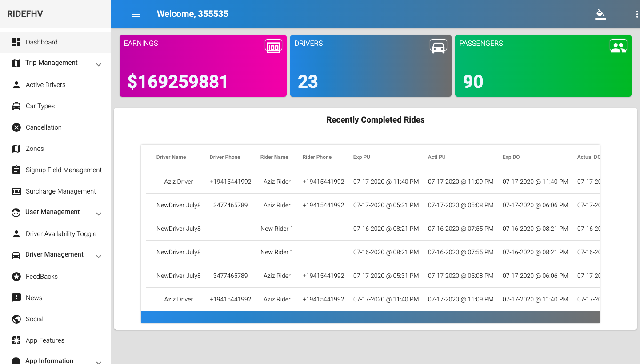Select the Cancellation icon in sidebar
This screenshot has height=364, width=640.
[16, 127]
